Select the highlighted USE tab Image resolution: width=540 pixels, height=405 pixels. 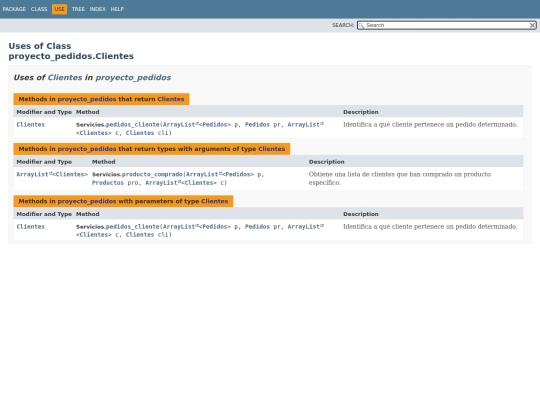(60, 9)
